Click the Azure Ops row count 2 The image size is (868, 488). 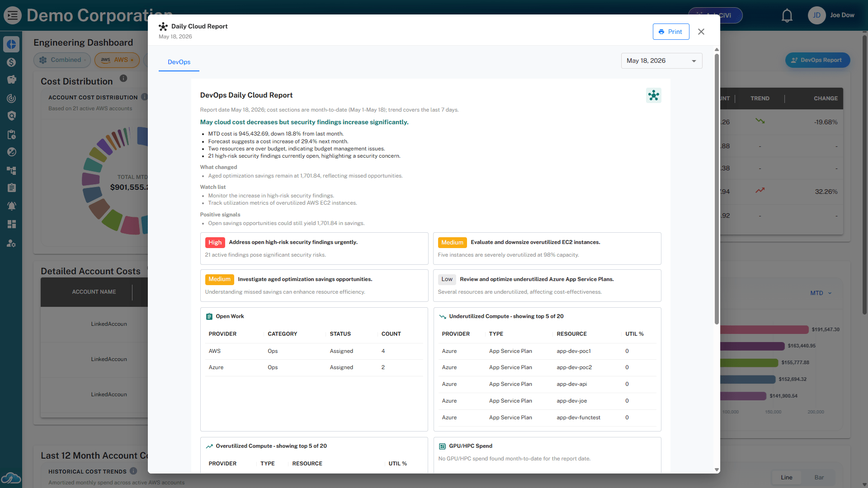pyautogui.click(x=383, y=368)
